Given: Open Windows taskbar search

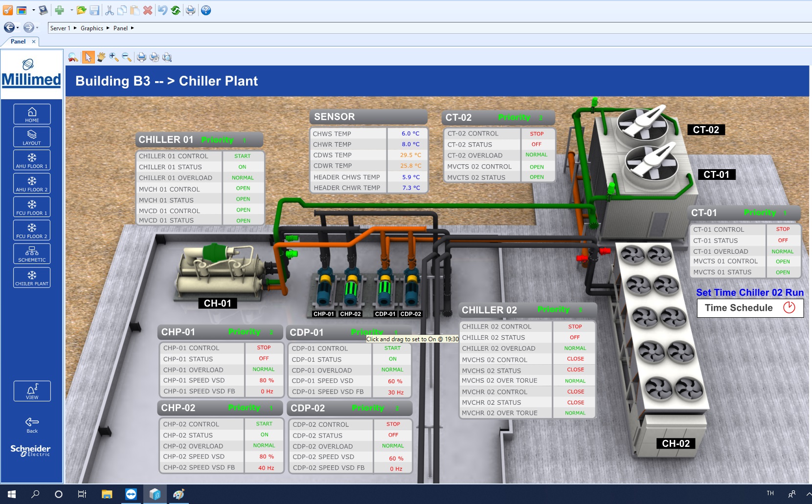Looking at the screenshot, I should click(x=35, y=494).
